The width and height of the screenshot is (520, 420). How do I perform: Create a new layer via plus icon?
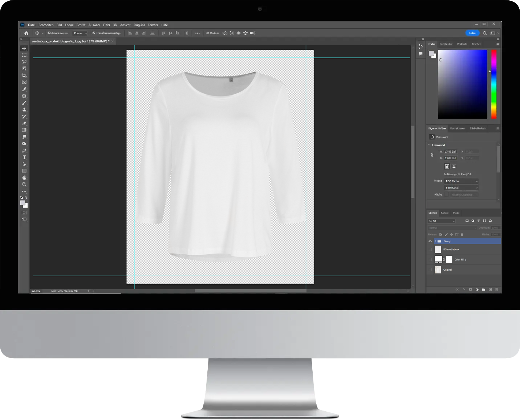tap(490, 290)
